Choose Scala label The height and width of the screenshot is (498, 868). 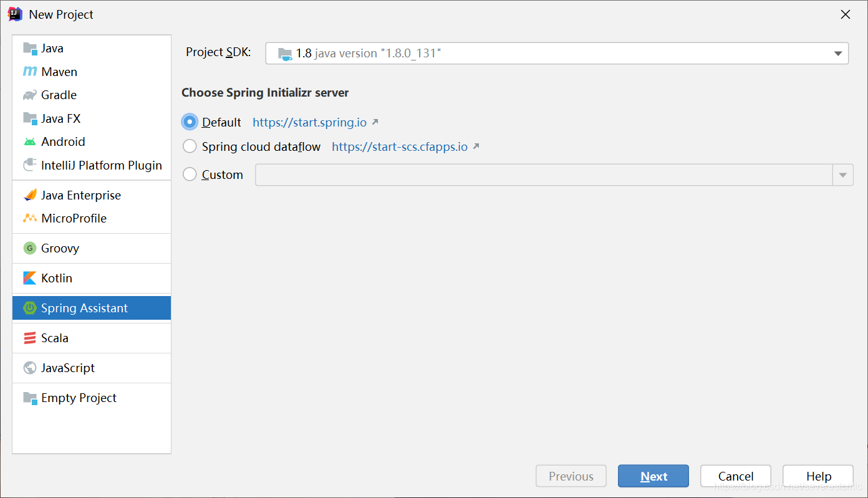55,338
